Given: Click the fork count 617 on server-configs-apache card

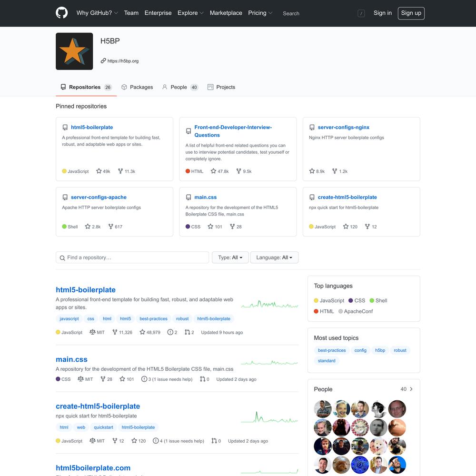Looking at the screenshot, I should (x=115, y=227).
